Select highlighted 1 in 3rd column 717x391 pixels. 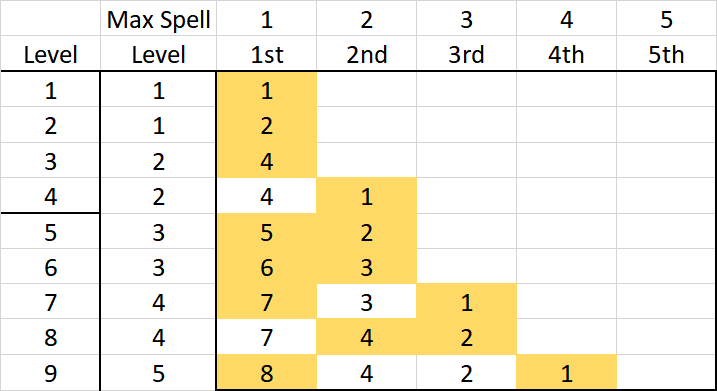466,302
